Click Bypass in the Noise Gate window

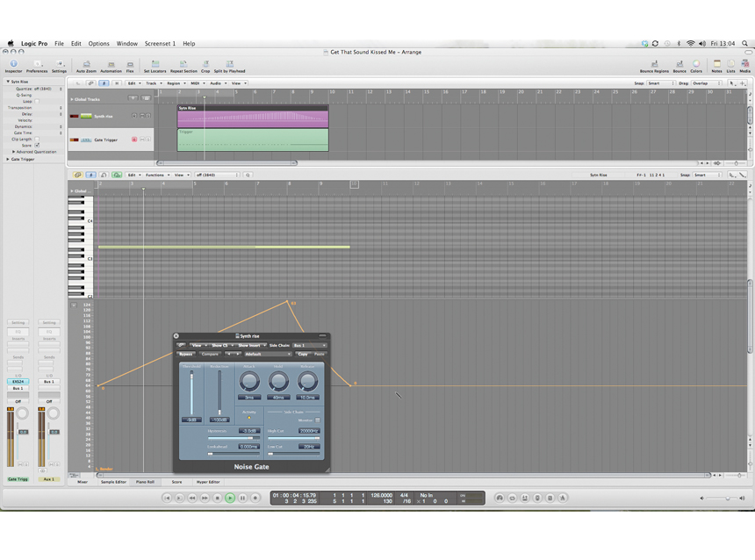pos(186,354)
